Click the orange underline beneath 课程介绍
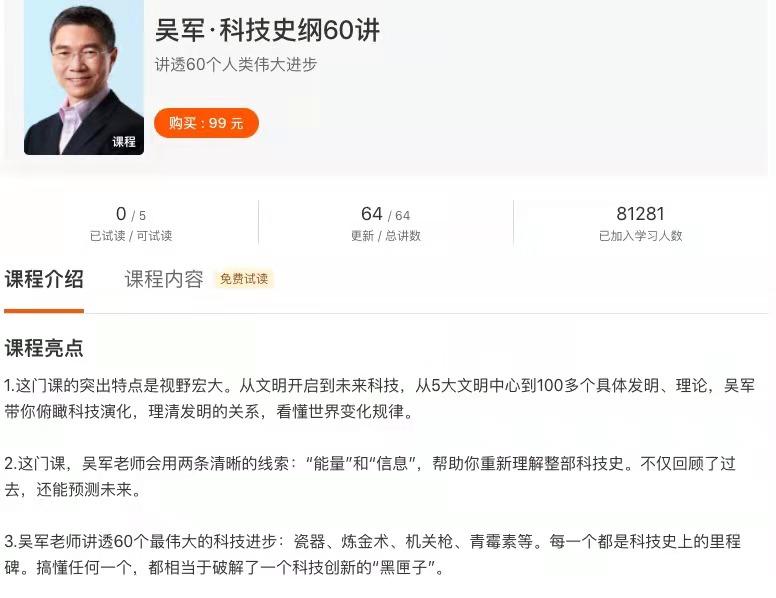 pos(44,311)
